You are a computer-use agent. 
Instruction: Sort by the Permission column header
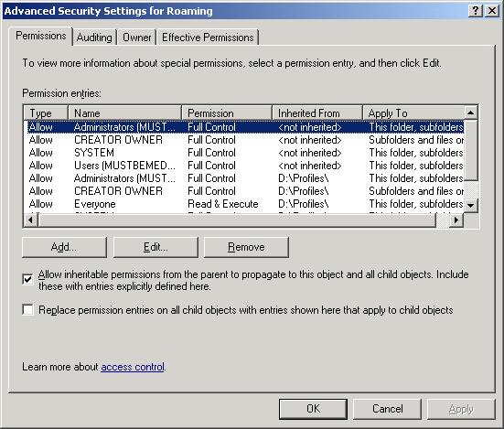tap(227, 113)
